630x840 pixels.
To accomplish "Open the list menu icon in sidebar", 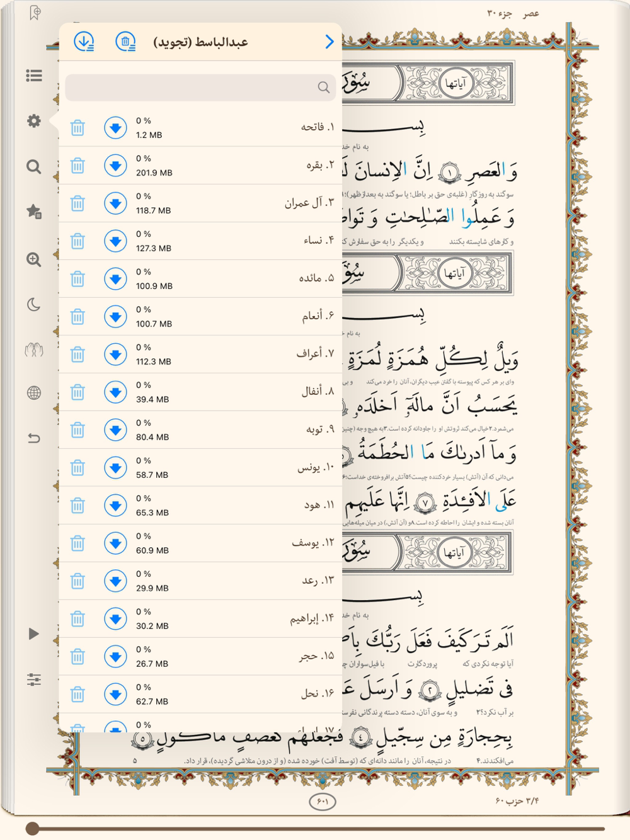I will coord(34,76).
